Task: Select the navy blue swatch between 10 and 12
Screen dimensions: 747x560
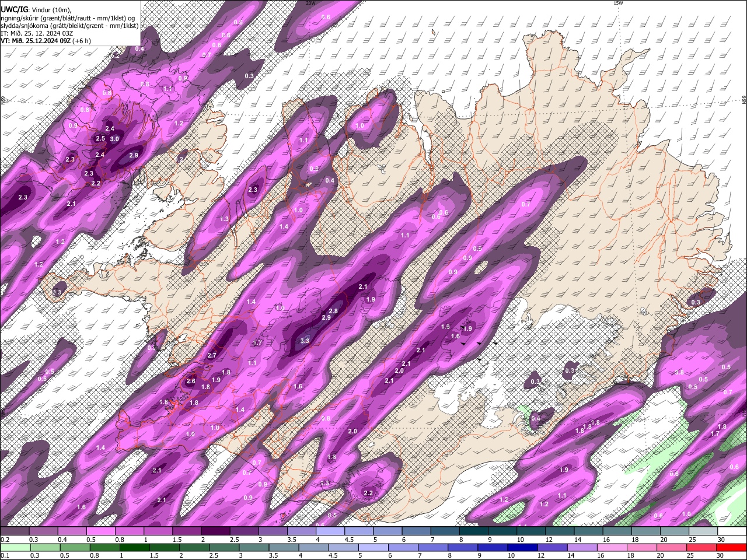Action: tap(522, 547)
